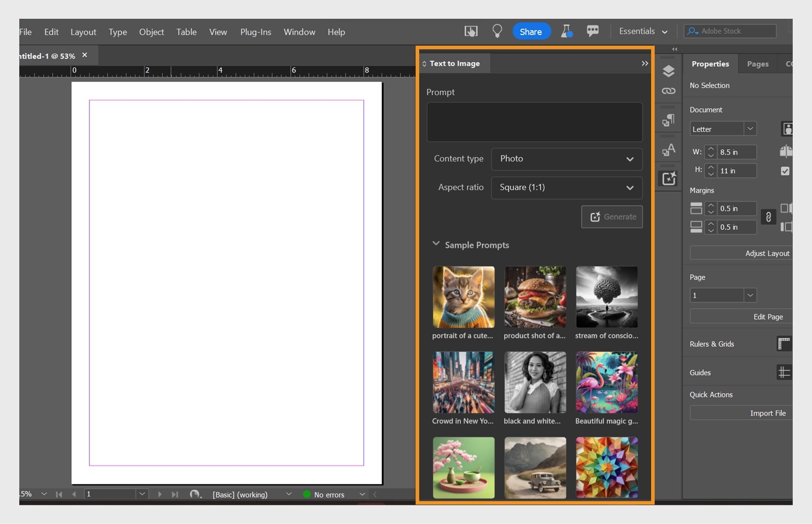
Task: Open the Layers panel
Action: click(x=669, y=71)
